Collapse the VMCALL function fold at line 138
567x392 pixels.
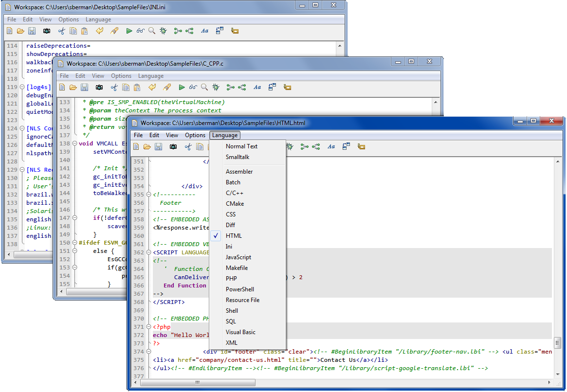coord(74,143)
